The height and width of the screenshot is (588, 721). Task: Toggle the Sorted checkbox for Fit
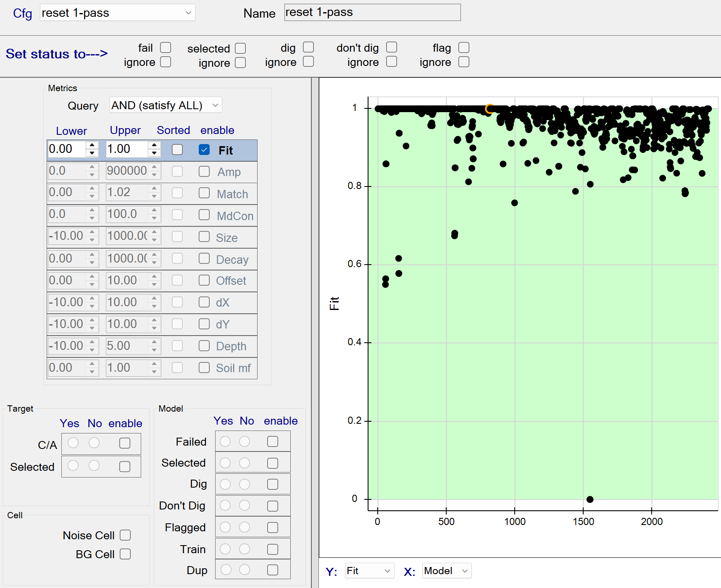point(177,150)
